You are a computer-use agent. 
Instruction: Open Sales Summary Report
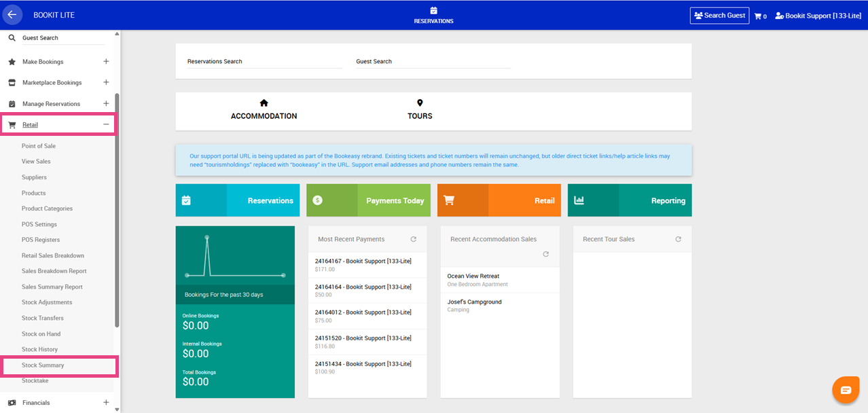pyautogui.click(x=52, y=287)
